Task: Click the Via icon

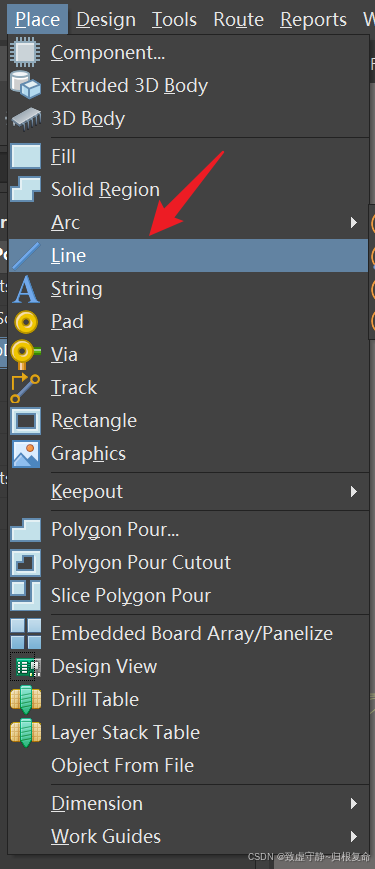Action: 25,355
